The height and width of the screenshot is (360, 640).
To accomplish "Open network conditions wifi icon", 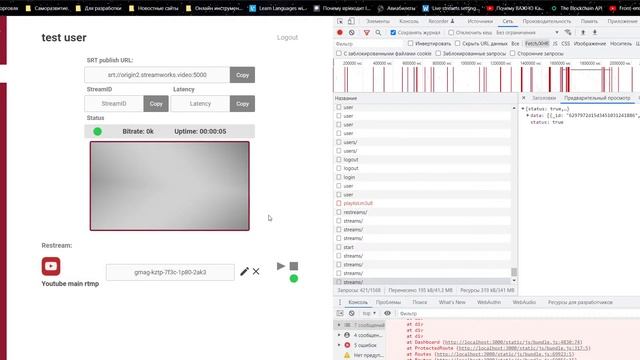I will coord(568,32).
